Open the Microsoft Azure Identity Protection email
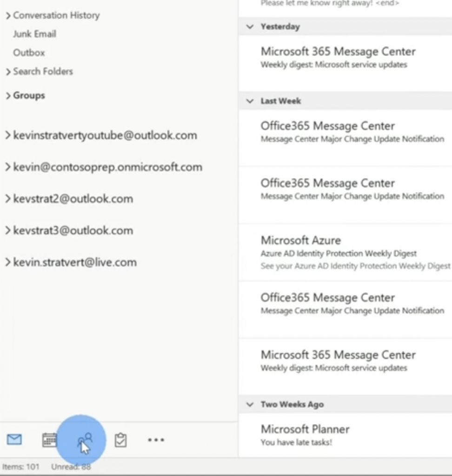 (x=346, y=253)
